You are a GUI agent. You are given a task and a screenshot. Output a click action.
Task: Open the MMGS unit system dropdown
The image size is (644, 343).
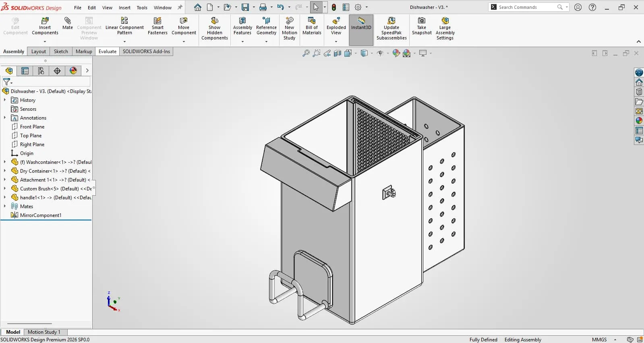tap(615, 340)
